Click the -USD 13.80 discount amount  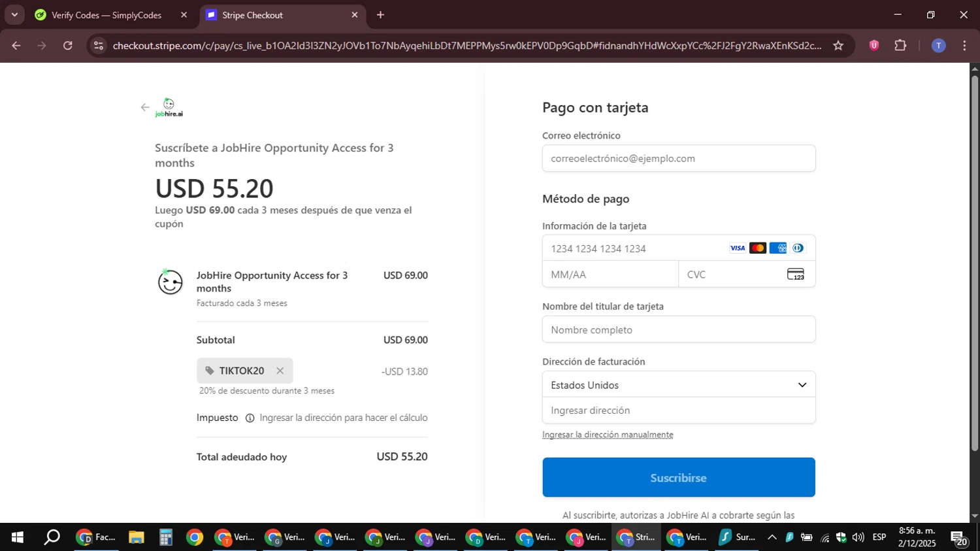(404, 371)
